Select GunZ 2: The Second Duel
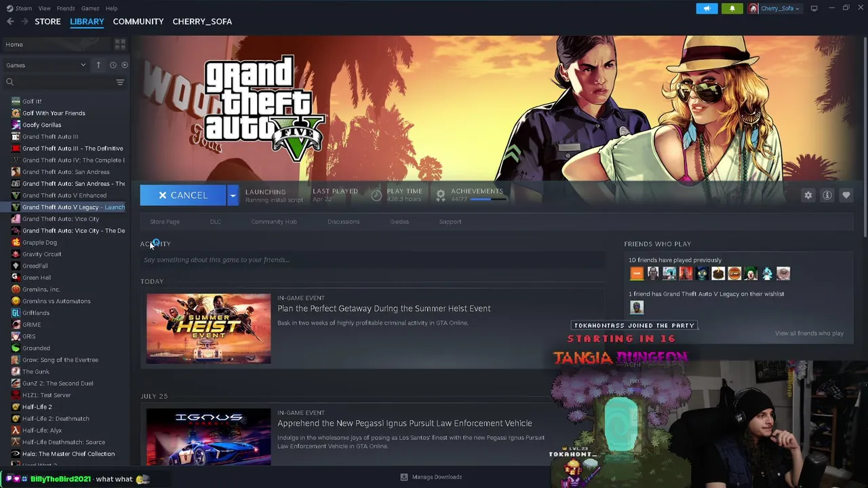The image size is (868, 488). (x=58, y=384)
